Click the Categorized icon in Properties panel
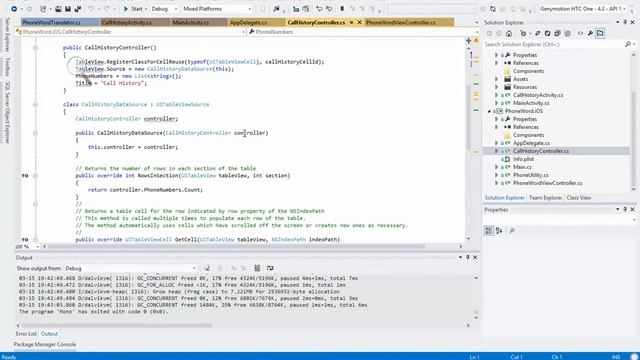640x360 pixels. 489,231
